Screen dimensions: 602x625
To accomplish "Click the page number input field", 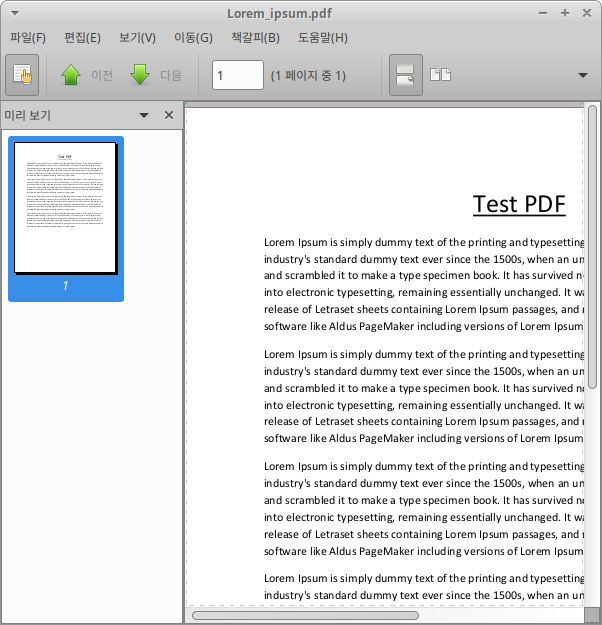I will point(237,75).
